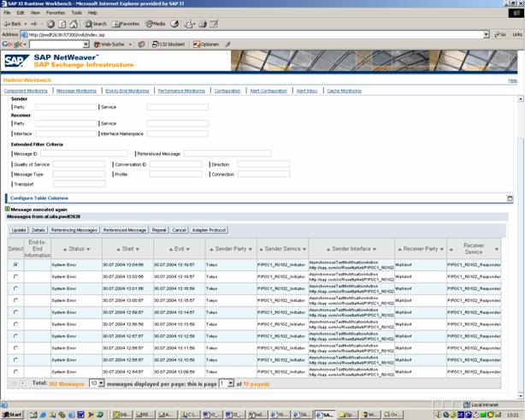Open the Tools menu
The width and height of the screenshot is (525, 420).
77,13
